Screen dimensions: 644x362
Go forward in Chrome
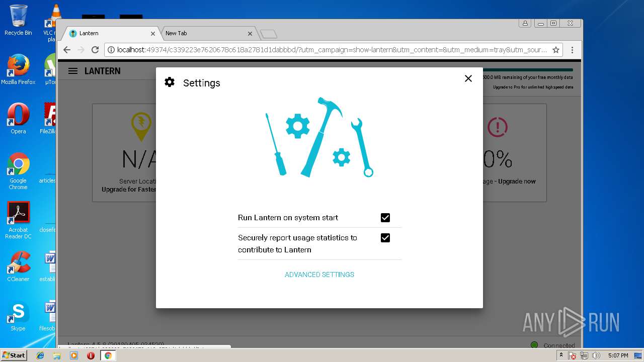pyautogui.click(x=81, y=50)
